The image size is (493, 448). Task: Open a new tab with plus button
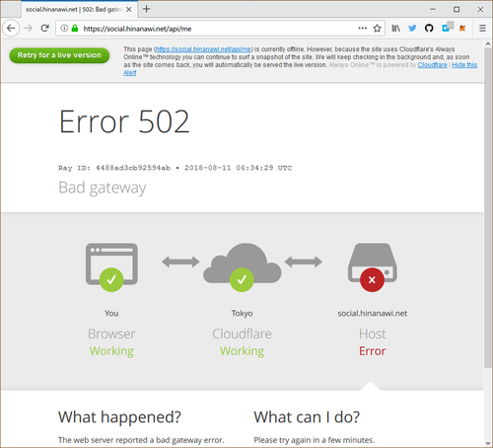[146, 9]
